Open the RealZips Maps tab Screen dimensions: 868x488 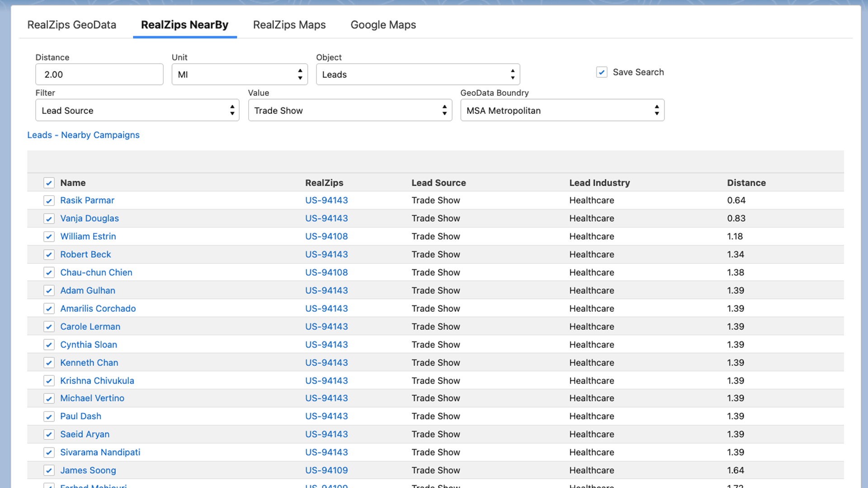pos(289,25)
